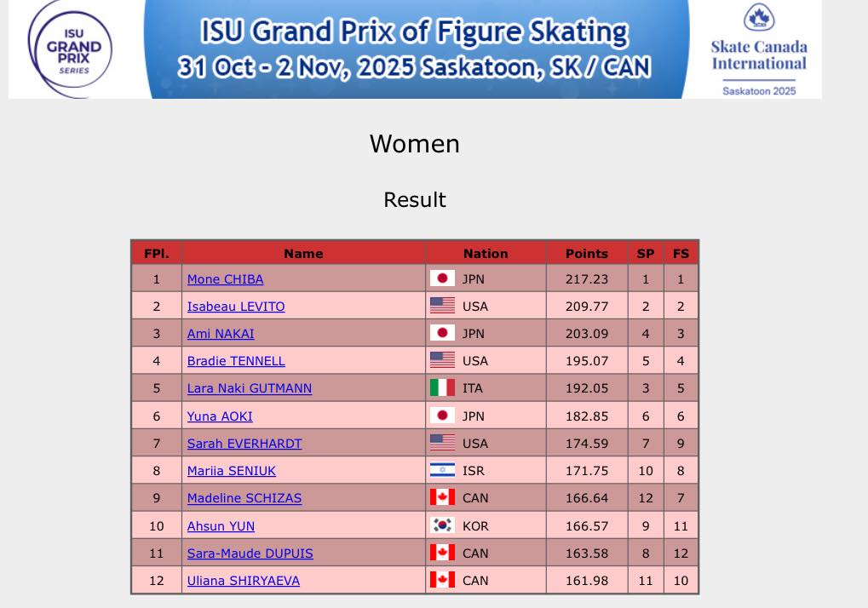
Task: Open the Yuna AOKI link
Action: click(x=220, y=416)
